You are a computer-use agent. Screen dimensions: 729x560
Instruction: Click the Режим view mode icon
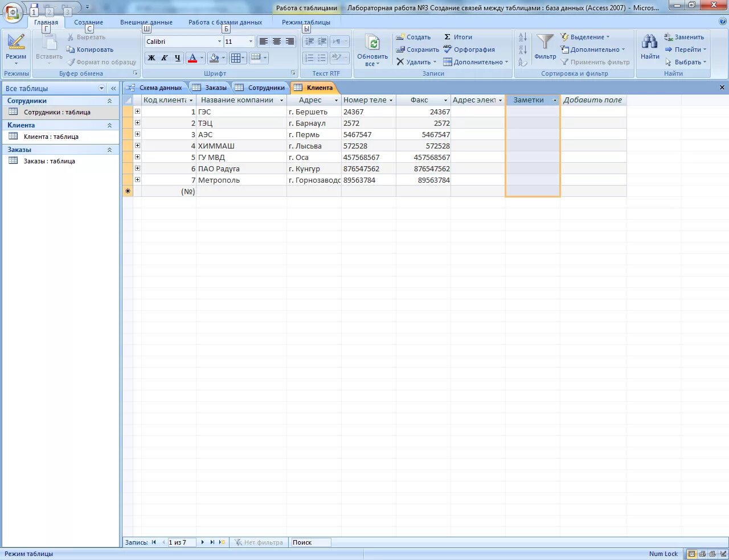coord(16,42)
